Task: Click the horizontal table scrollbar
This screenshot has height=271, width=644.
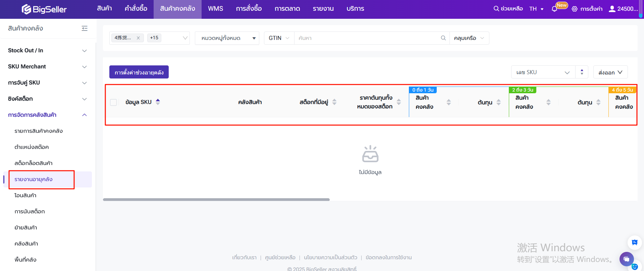Action: 216,200
